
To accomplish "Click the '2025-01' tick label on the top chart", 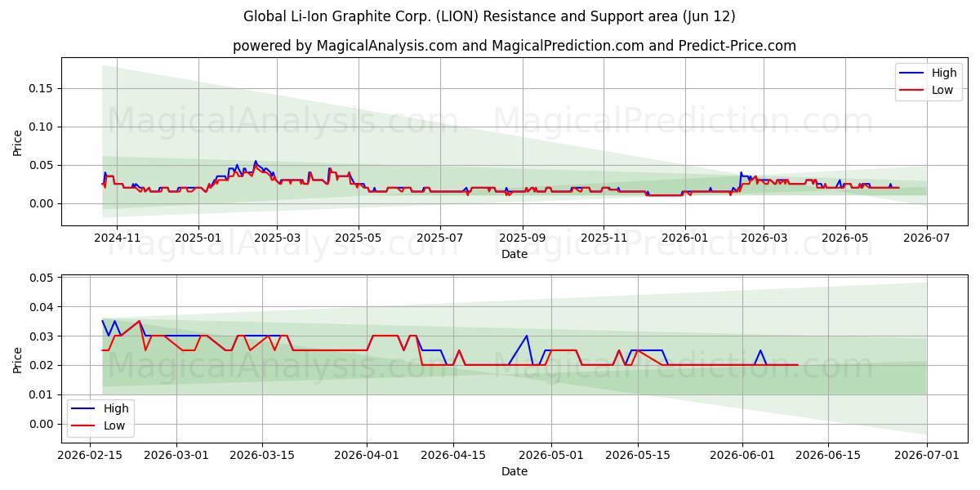I will coord(198,238).
